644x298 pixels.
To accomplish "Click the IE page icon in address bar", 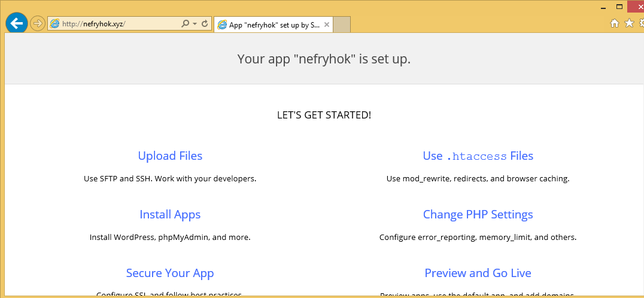I will click(54, 24).
